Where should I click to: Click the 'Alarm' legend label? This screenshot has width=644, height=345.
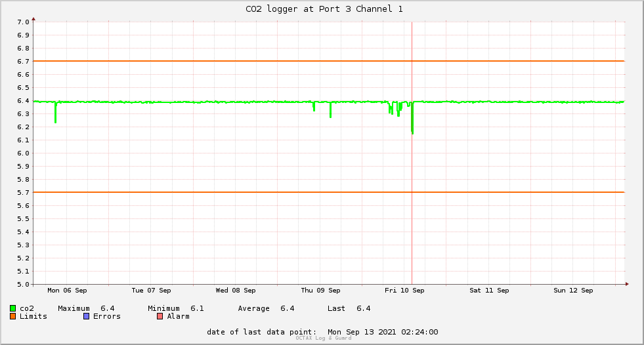coord(179,316)
